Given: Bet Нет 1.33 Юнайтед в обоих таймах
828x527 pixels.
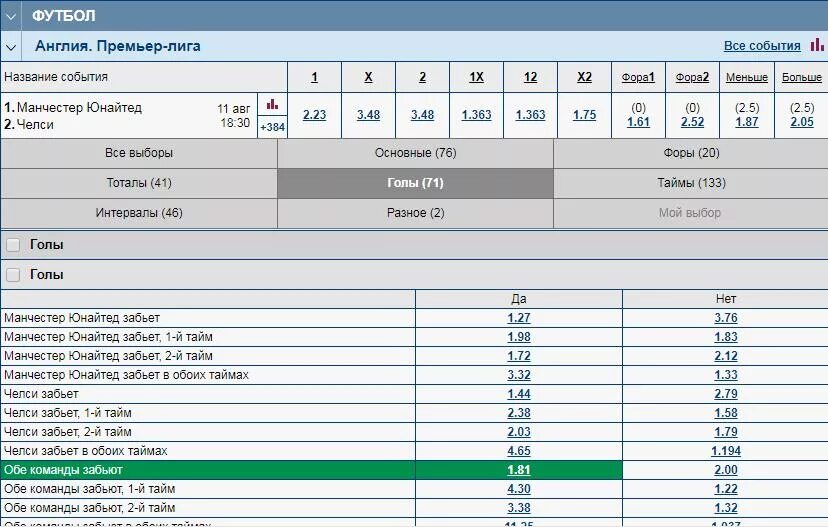Looking at the screenshot, I should [x=726, y=375].
